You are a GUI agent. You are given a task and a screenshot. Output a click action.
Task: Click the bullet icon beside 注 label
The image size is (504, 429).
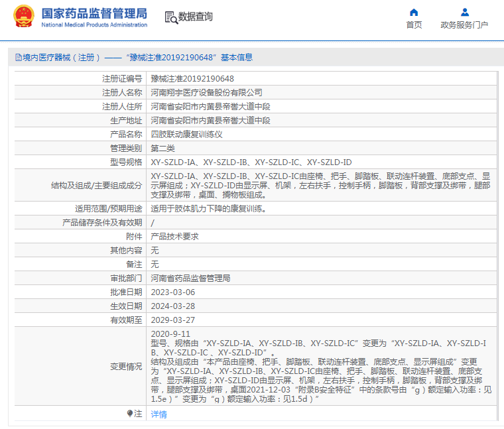pos(129,413)
